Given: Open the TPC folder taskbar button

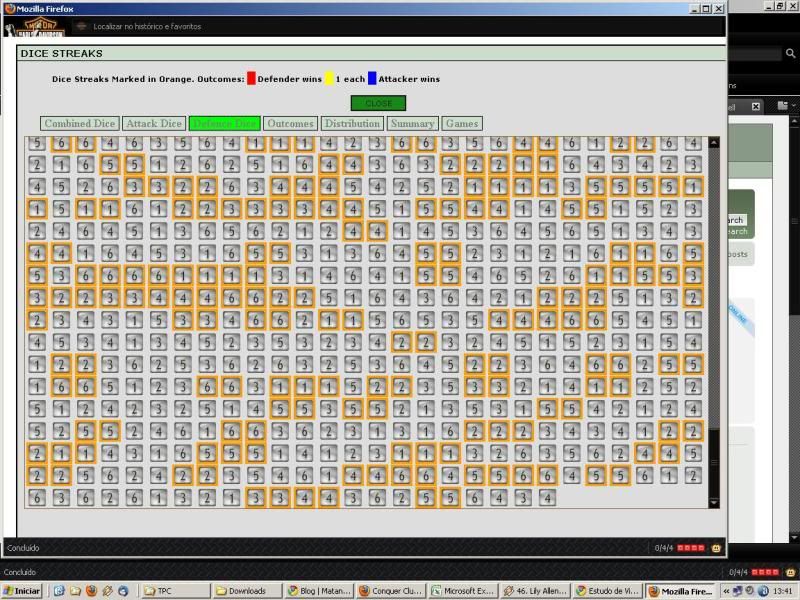Looking at the screenshot, I should pyautogui.click(x=174, y=591).
